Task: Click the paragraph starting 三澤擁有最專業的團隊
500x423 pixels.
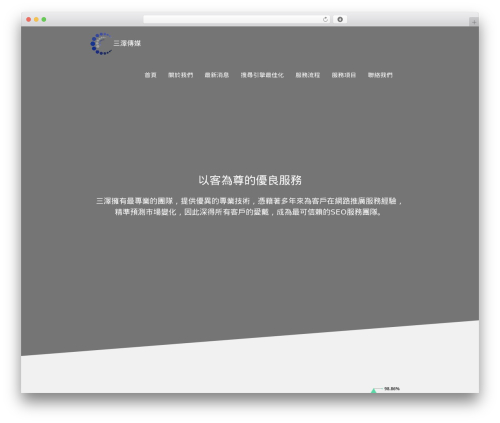Action: point(249,206)
